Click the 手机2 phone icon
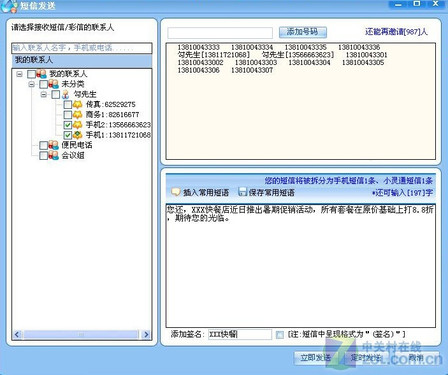 point(78,125)
